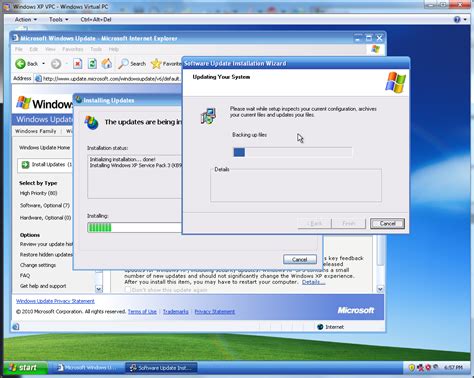Click the Home icon in IE toolbar
The width and height of the screenshot is (474, 378).
coord(107,63)
